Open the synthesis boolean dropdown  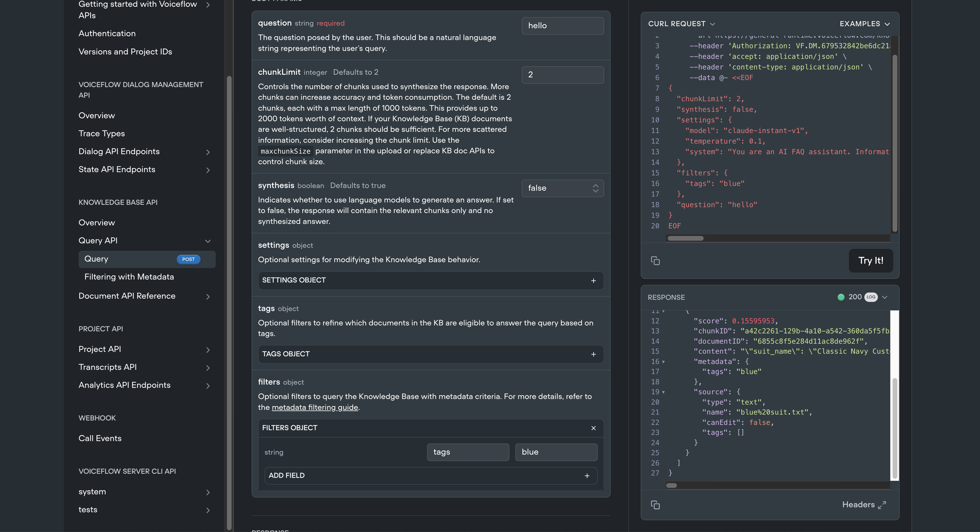click(x=562, y=188)
